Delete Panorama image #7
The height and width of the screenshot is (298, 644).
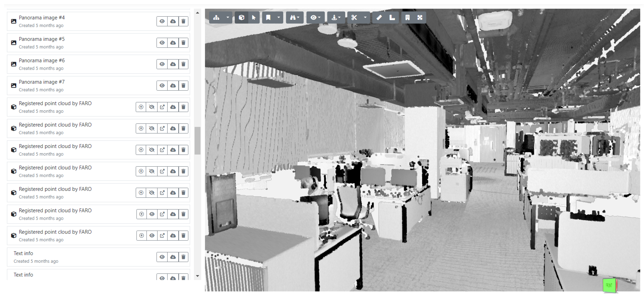[183, 86]
